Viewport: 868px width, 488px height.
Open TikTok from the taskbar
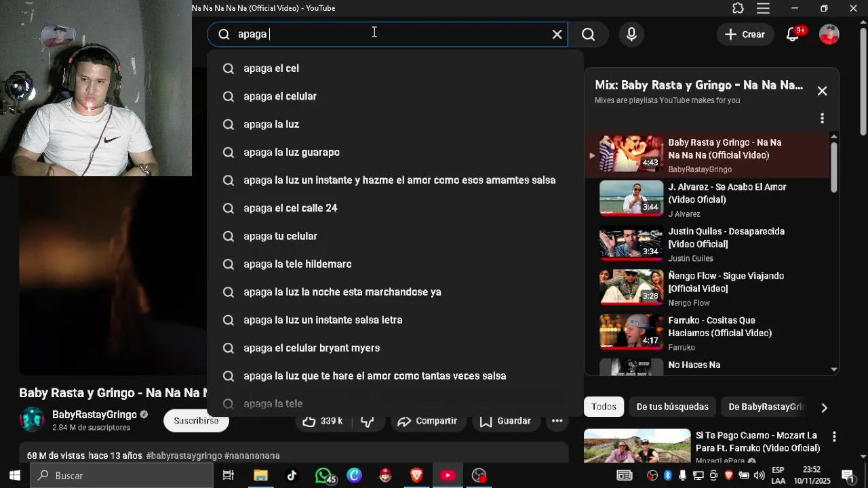(292, 475)
